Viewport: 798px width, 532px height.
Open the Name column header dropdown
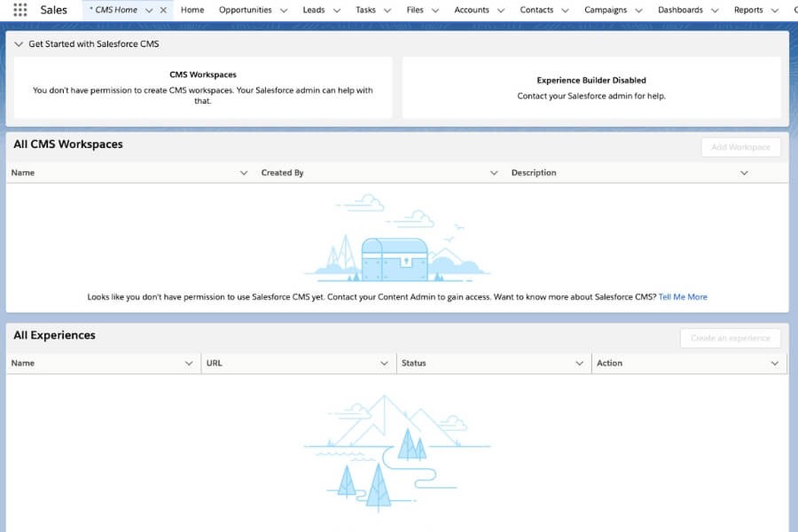pyautogui.click(x=244, y=172)
